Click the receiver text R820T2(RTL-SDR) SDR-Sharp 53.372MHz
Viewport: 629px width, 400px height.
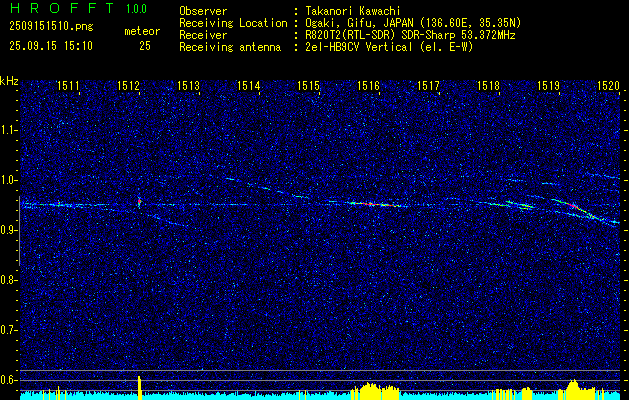(410, 35)
